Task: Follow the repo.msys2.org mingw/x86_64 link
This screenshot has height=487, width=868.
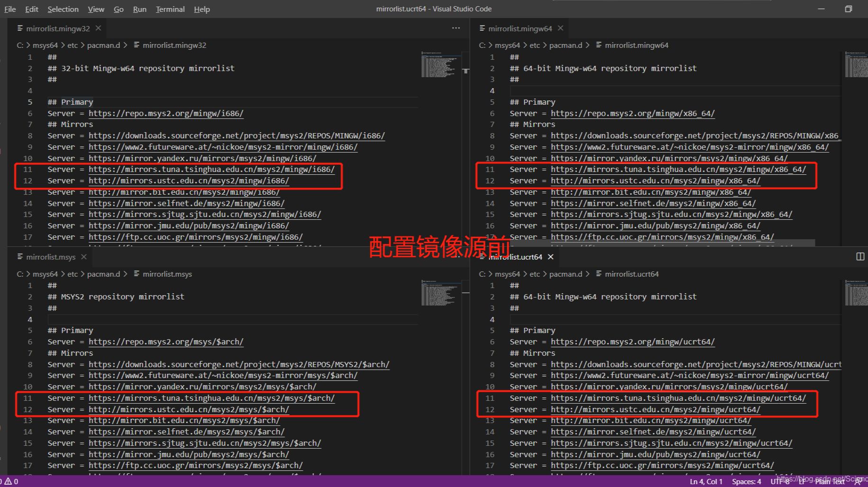Action: (x=633, y=113)
